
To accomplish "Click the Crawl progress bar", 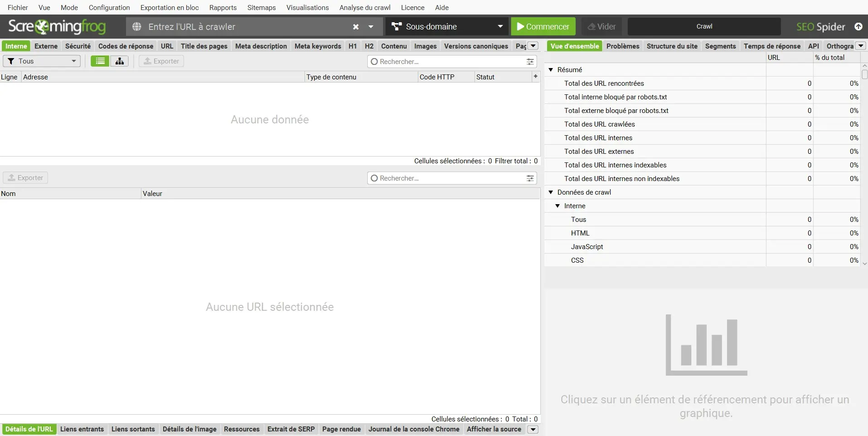I will 704,27.
